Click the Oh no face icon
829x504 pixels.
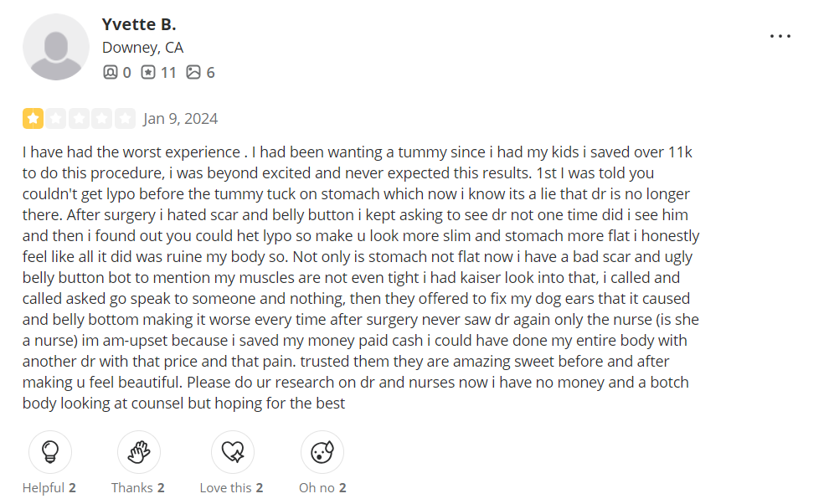(x=322, y=452)
